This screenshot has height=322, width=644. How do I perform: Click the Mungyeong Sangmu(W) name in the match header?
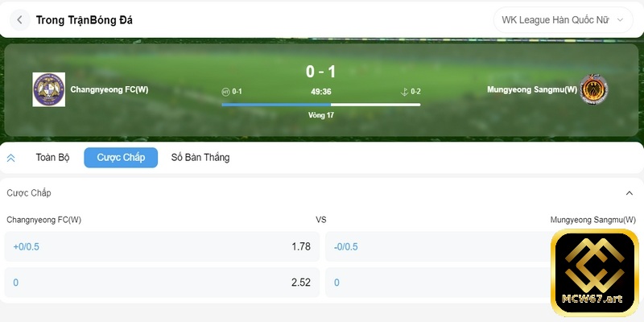click(531, 89)
